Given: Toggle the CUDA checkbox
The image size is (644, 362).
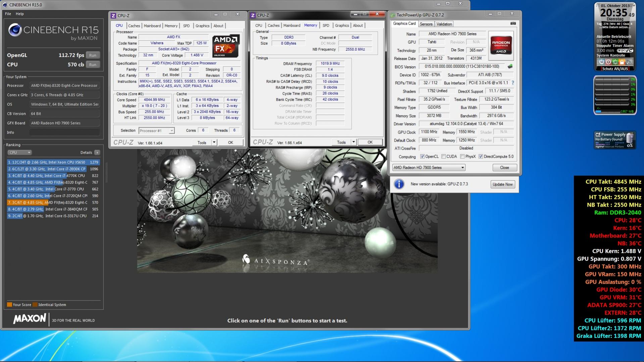Looking at the screenshot, I should click(x=443, y=157).
